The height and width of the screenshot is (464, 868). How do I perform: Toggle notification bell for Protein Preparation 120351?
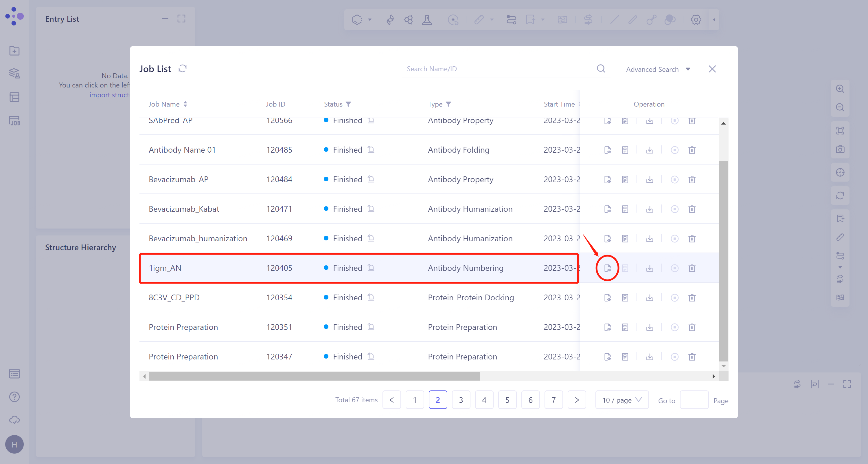click(x=371, y=327)
